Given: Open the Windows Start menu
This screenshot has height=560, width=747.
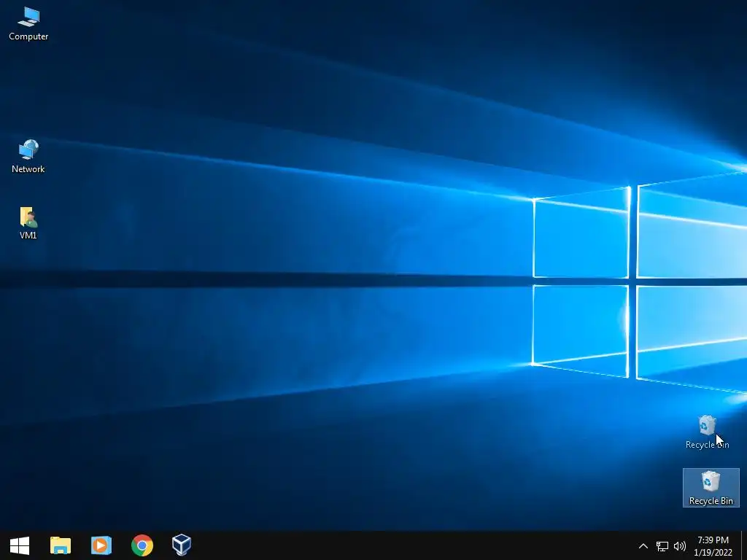Looking at the screenshot, I should [x=20, y=545].
